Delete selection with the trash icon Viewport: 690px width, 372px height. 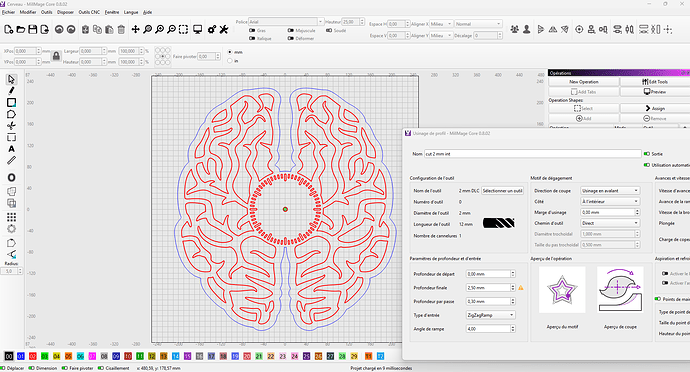click(x=121, y=29)
